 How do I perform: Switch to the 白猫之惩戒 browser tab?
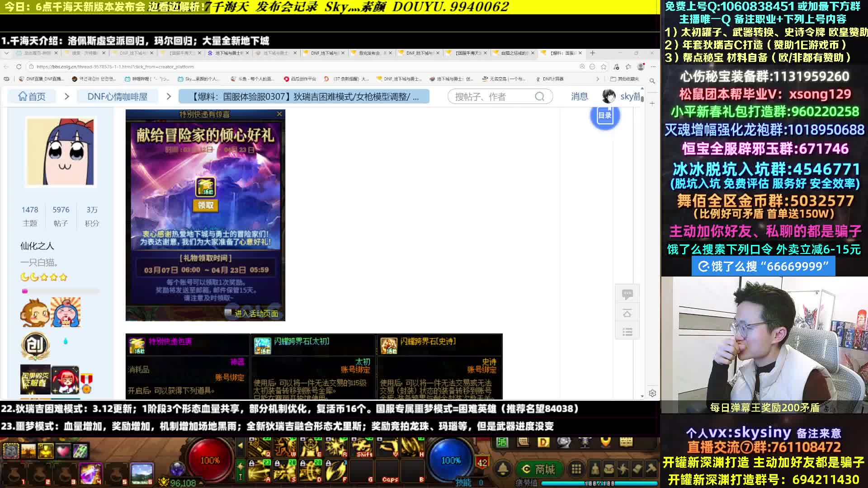pyautogui.click(x=514, y=53)
